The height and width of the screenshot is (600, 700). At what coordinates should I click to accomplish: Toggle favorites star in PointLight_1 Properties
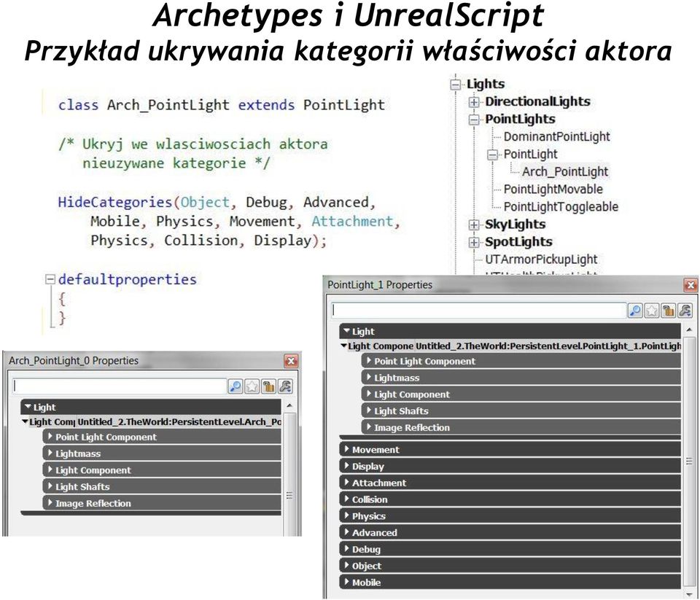[x=652, y=311]
